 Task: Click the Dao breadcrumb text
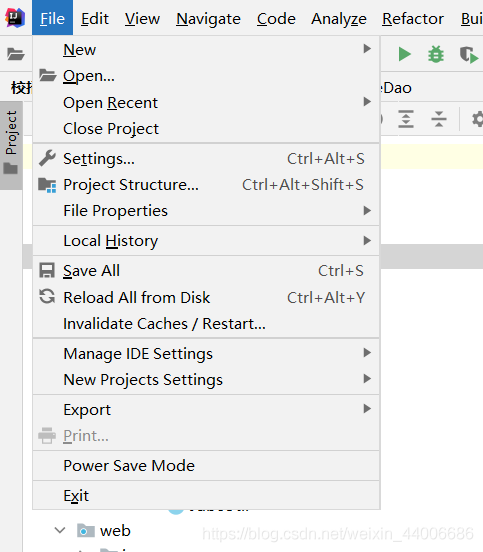click(397, 88)
